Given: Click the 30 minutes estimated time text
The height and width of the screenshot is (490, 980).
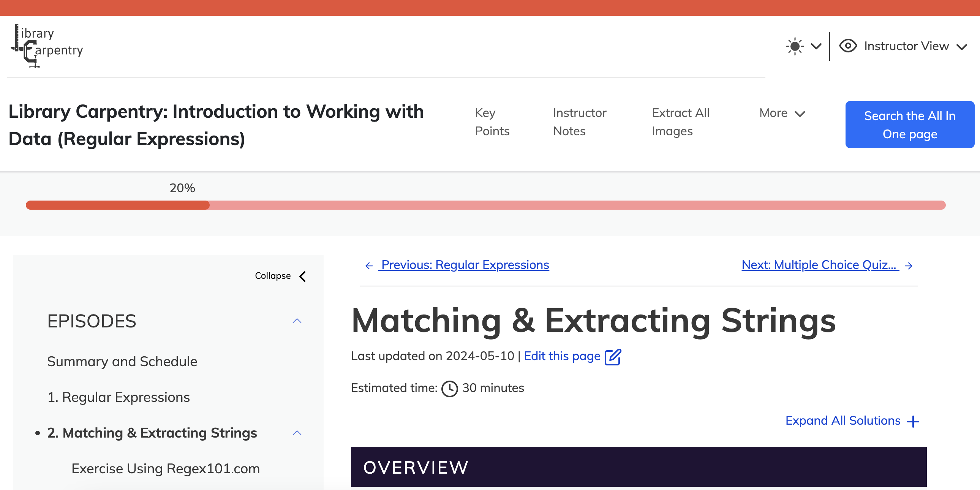Looking at the screenshot, I should click(493, 388).
